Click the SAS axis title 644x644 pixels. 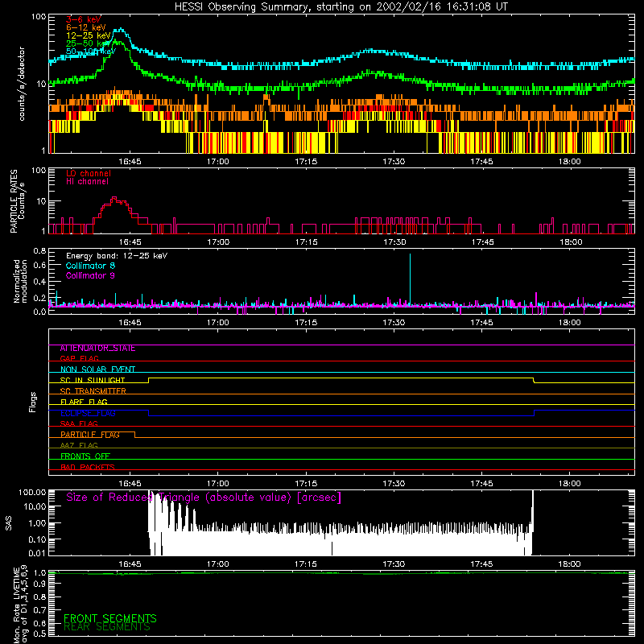9,523
